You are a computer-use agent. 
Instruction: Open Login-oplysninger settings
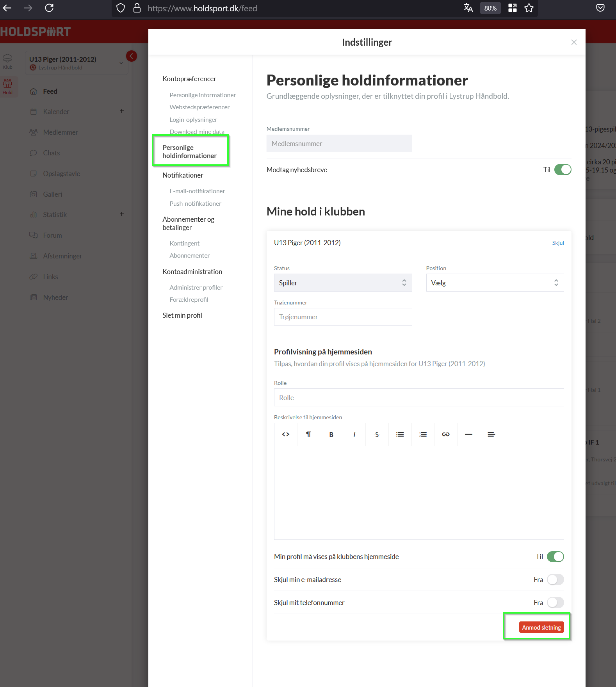pos(193,120)
